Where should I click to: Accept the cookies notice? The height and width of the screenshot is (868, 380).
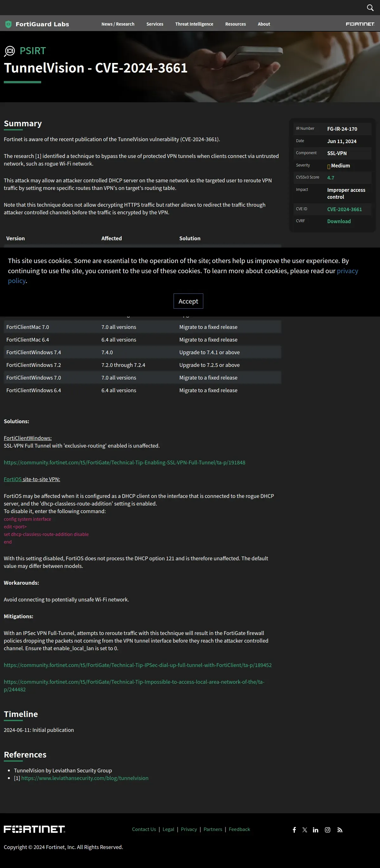pyautogui.click(x=188, y=301)
